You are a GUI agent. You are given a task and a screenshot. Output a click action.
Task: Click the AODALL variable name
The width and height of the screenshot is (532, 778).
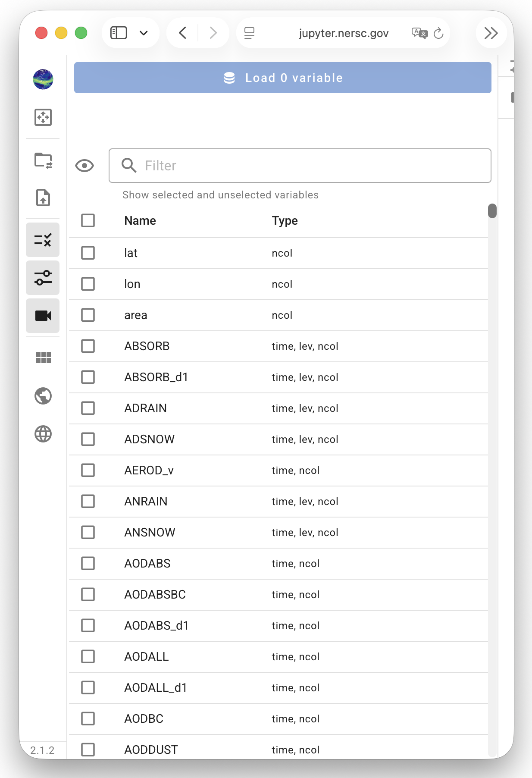tap(147, 656)
